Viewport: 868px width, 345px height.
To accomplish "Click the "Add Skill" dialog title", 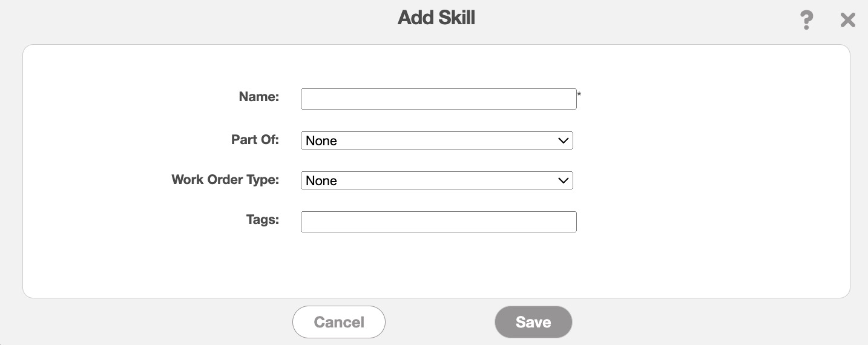I will [x=436, y=18].
